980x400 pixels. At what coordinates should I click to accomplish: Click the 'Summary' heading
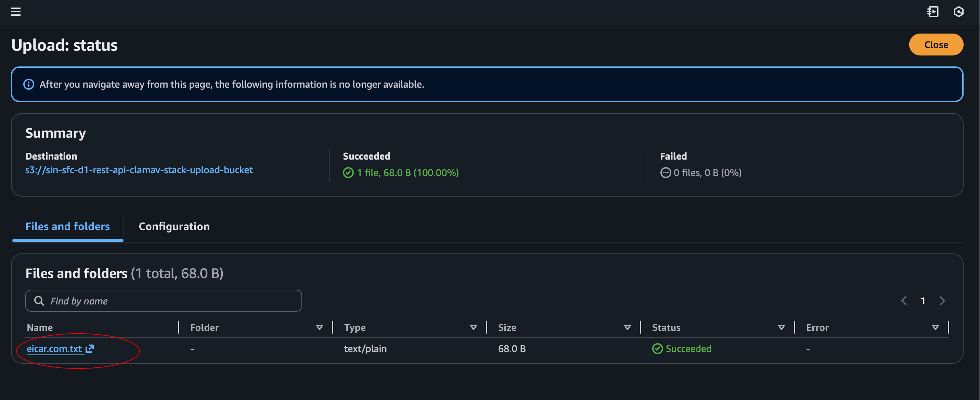tap(55, 133)
